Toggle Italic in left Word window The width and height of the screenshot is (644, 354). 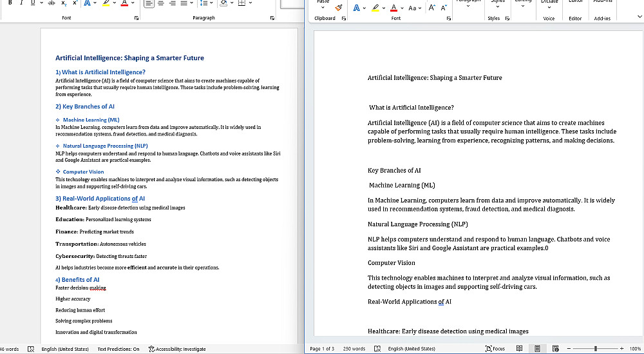[21, 3]
